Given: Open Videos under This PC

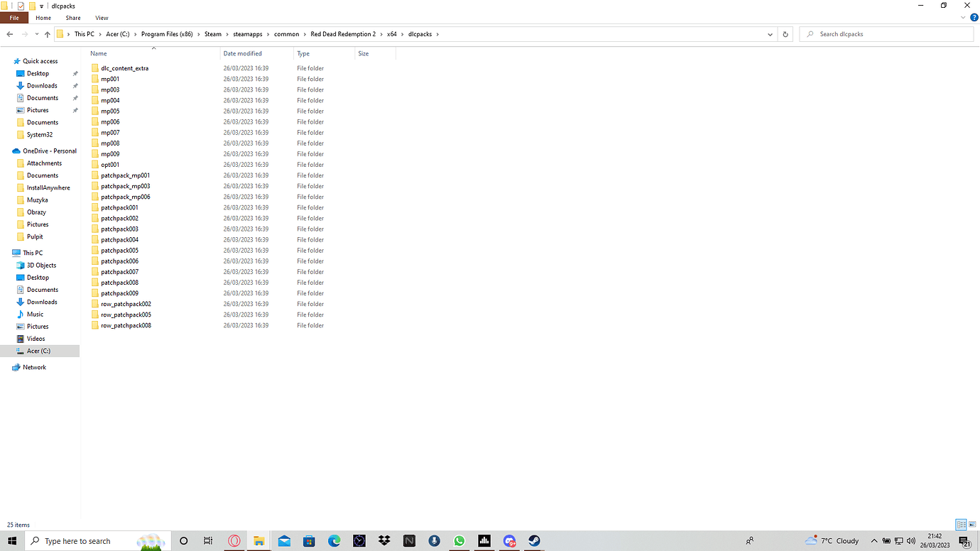Looking at the screenshot, I should [36, 339].
